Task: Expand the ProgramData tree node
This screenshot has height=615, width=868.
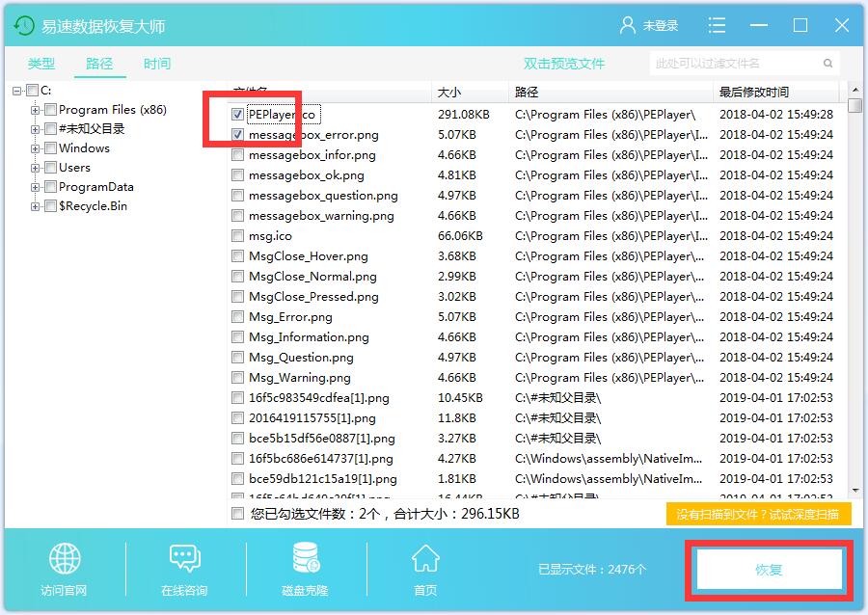Action: 36,187
